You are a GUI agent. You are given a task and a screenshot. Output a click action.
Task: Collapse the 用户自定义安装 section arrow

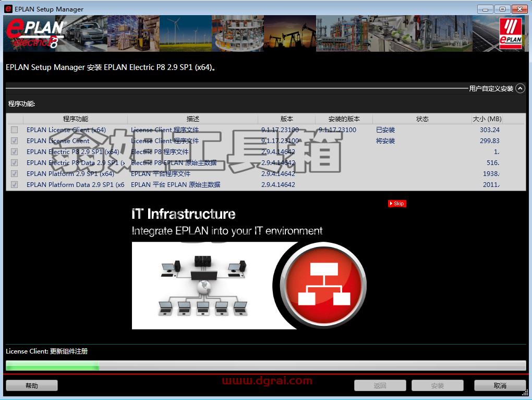coord(520,89)
